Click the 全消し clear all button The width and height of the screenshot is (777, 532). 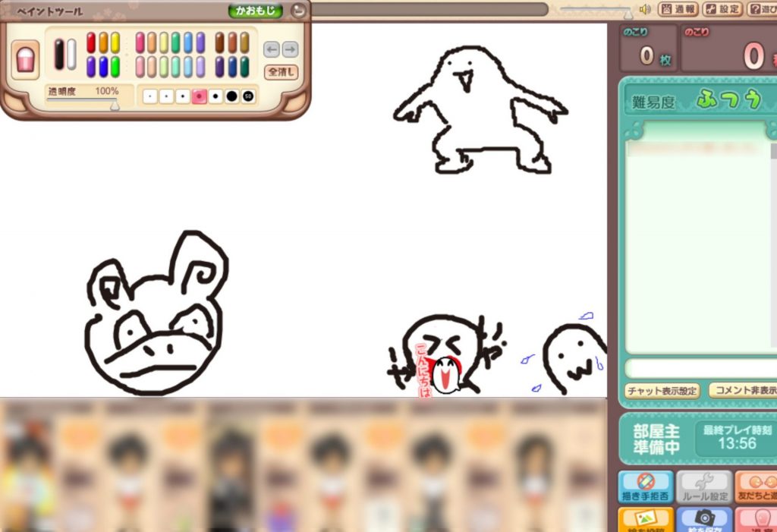tap(281, 72)
